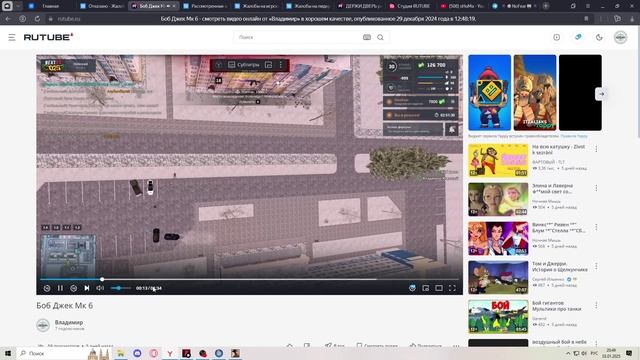The height and width of the screenshot is (360, 640).
Task: Click the blue round icon in player controls
Action: pos(412,288)
